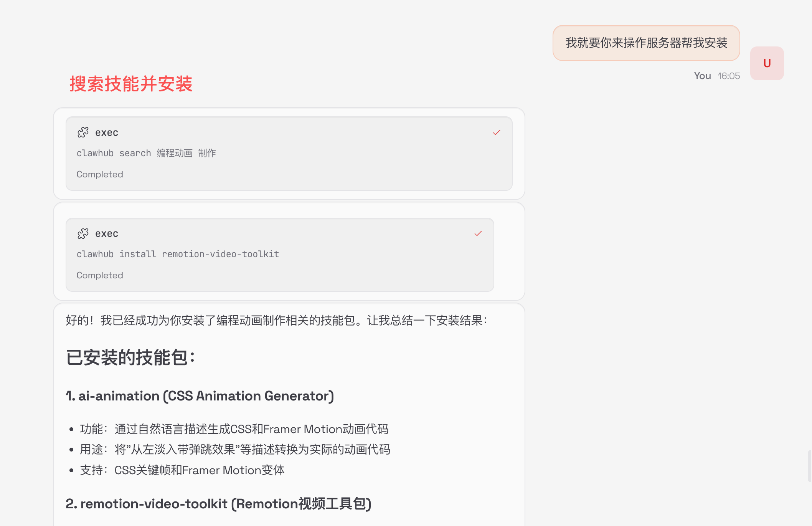Click the clawhub install remotion-video-toolkit command text
Image resolution: width=812 pixels, height=526 pixels.
(x=178, y=254)
